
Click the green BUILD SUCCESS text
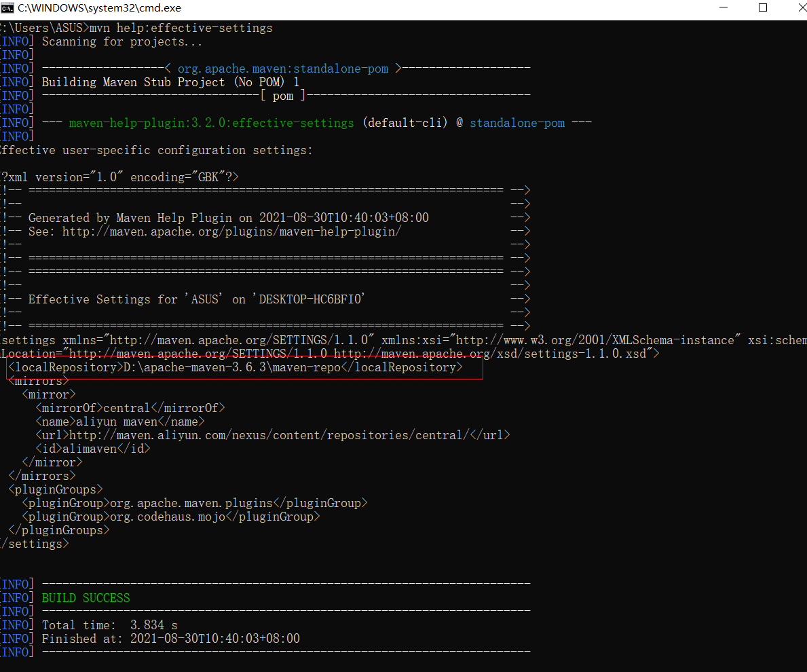coord(86,598)
